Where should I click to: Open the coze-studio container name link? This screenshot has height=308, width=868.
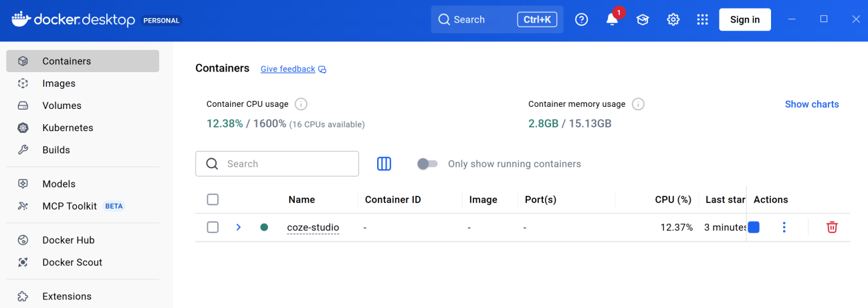click(313, 227)
